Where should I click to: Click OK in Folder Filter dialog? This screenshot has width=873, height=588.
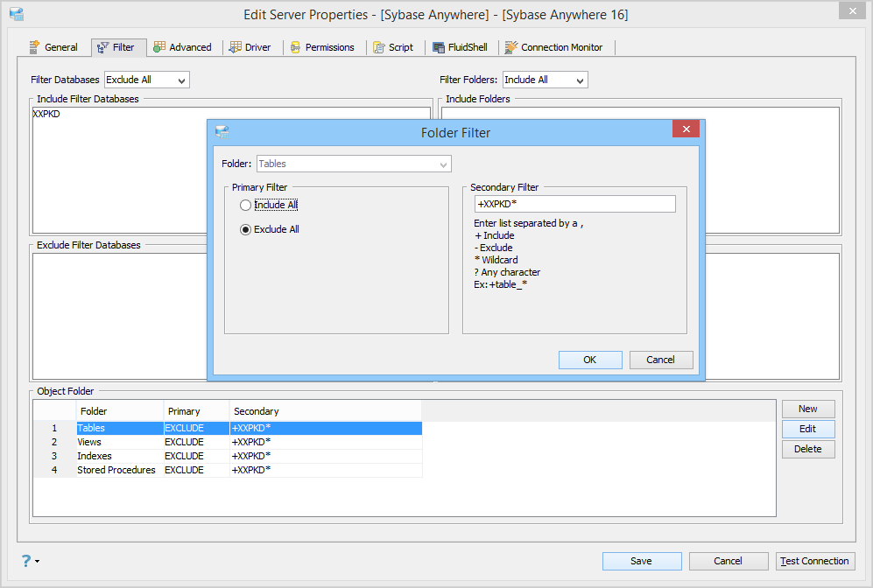590,360
